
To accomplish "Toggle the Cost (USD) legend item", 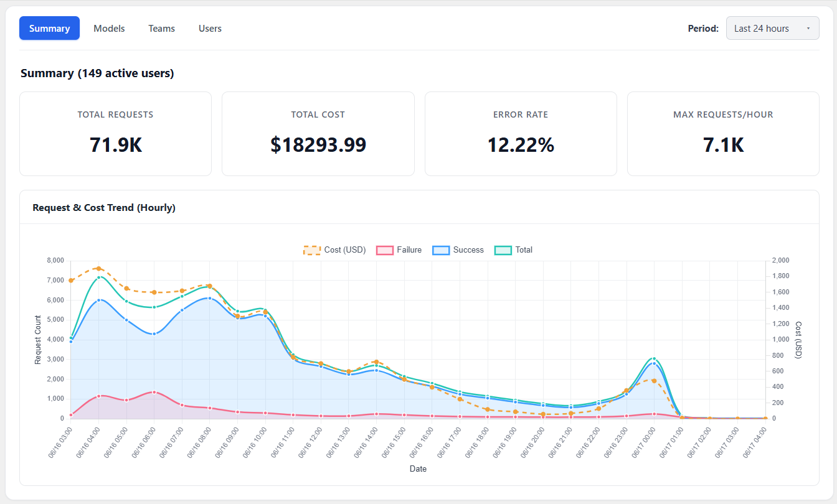I will tap(334, 250).
